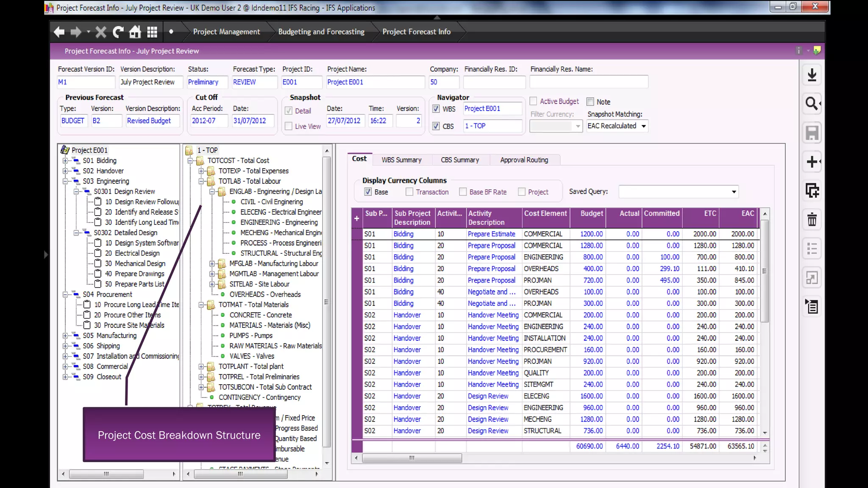The height and width of the screenshot is (488, 868).
Task: Click the cost table horizontal scrollbar thumb
Action: (412, 458)
